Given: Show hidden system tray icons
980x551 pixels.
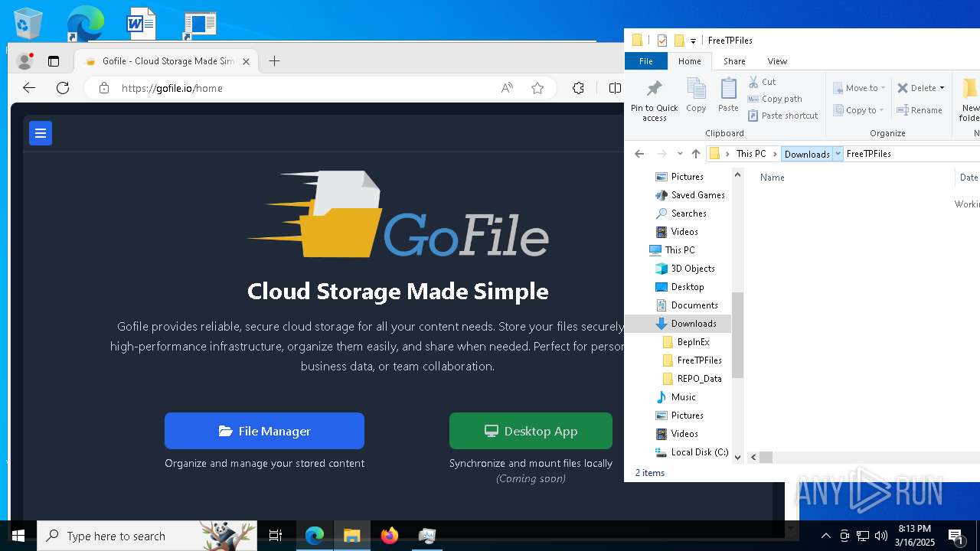Looking at the screenshot, I should 825,536.
